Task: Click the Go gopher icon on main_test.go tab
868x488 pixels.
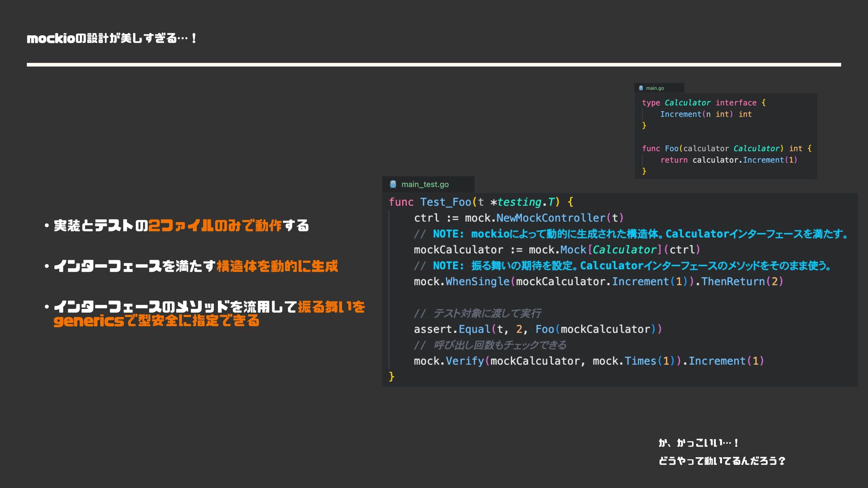Action: coord(393,184)
